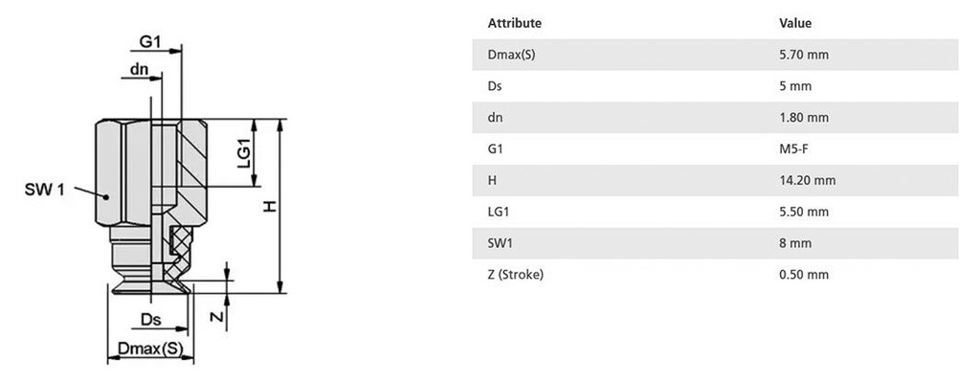Select the Ds attribute cell in table
Image resolution: width=980 pixels, height=384 pixels.
[495, 86]
